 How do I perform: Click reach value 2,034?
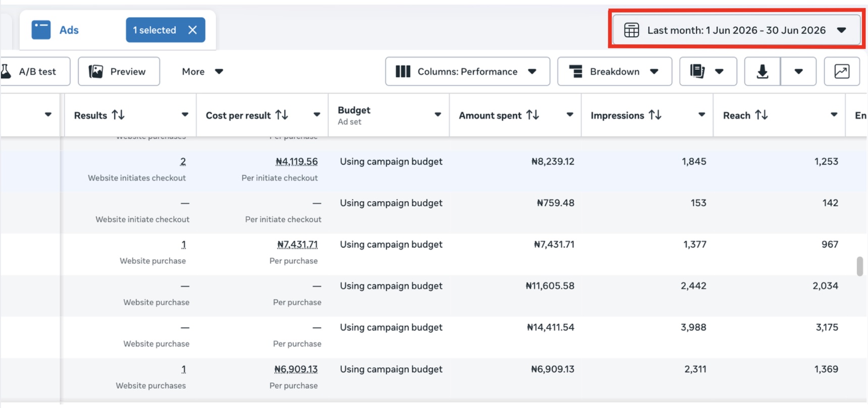(x=825, y=286)
